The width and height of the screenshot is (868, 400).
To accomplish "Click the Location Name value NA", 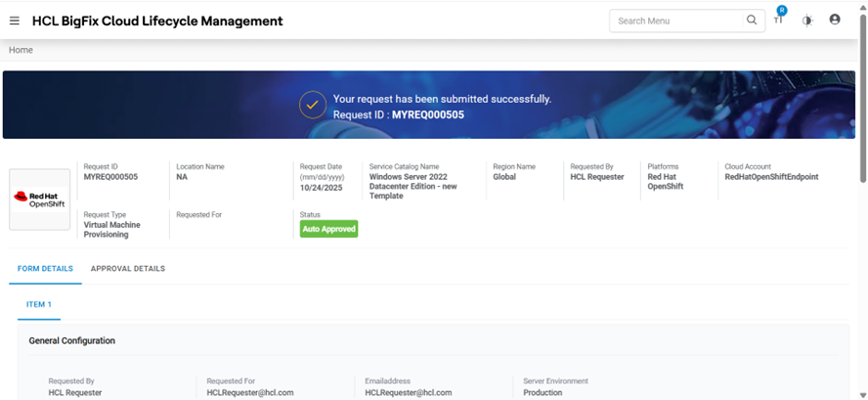I will tap(182, 177).
